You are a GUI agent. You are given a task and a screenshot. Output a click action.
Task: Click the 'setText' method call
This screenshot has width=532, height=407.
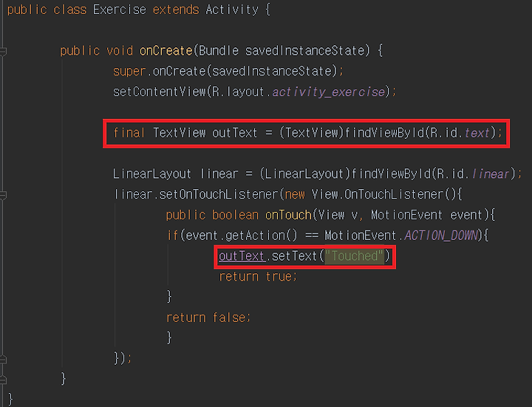(295, 256)
